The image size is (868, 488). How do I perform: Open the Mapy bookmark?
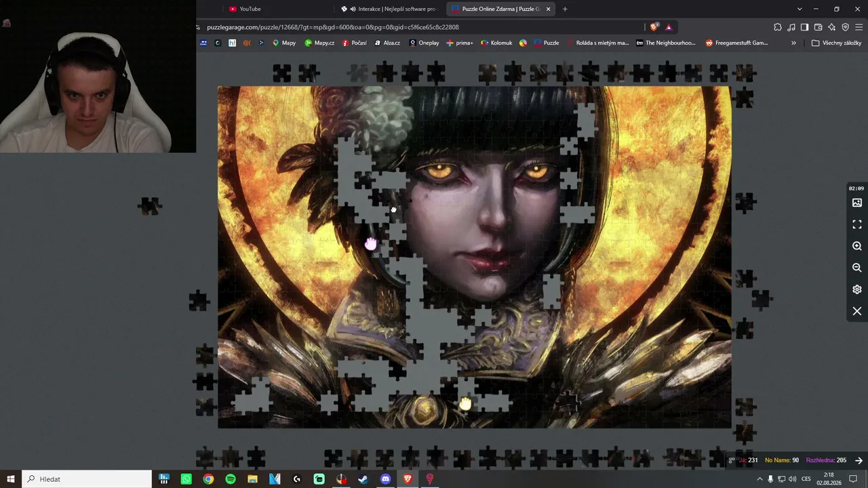tap(284, 43)
